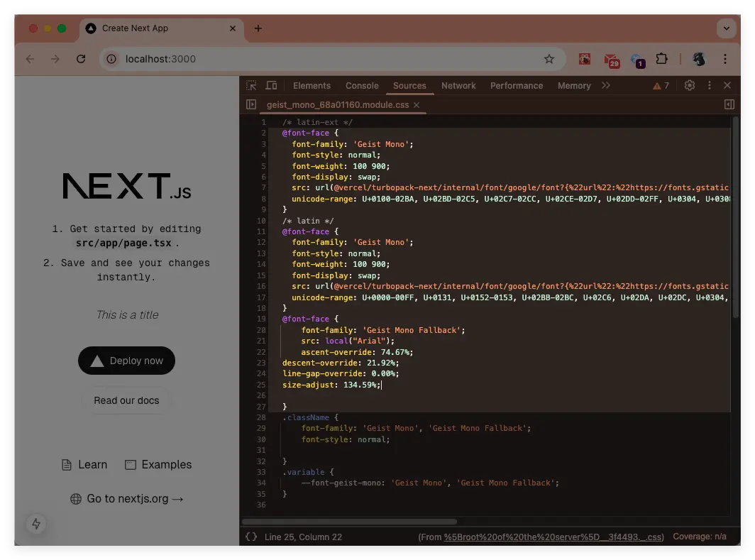Click the .variable selector text
The width and height of the screenshot is (755, 560).
pyautogui.click(x=304, y=472)
